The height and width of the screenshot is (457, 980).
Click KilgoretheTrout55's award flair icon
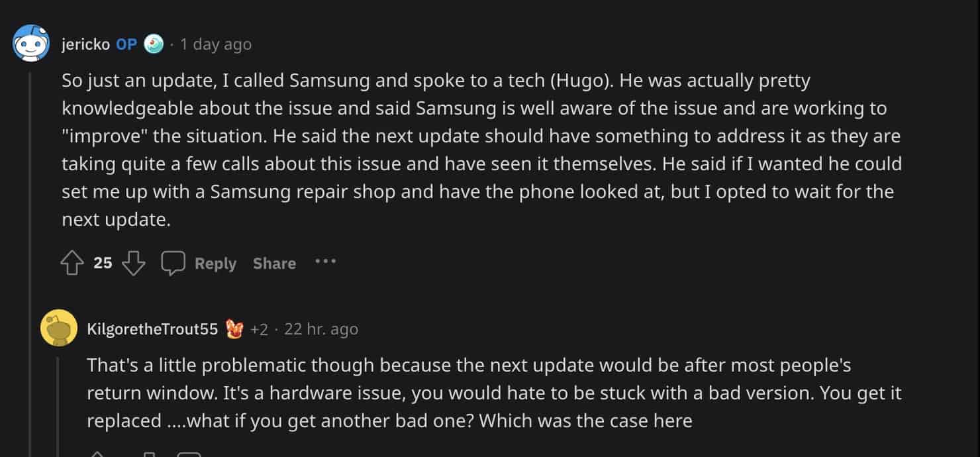coord(235,329)
